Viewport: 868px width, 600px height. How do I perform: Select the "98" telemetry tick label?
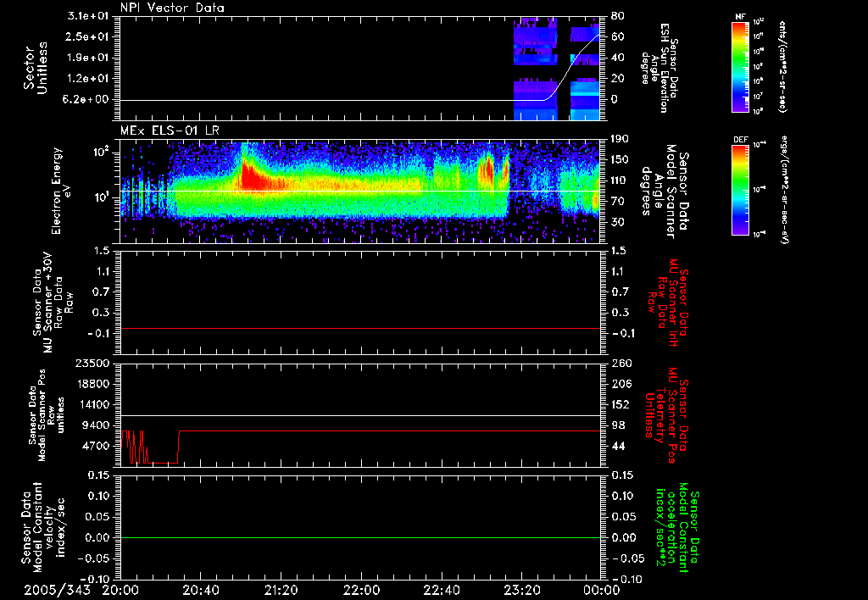pos(617,425)
